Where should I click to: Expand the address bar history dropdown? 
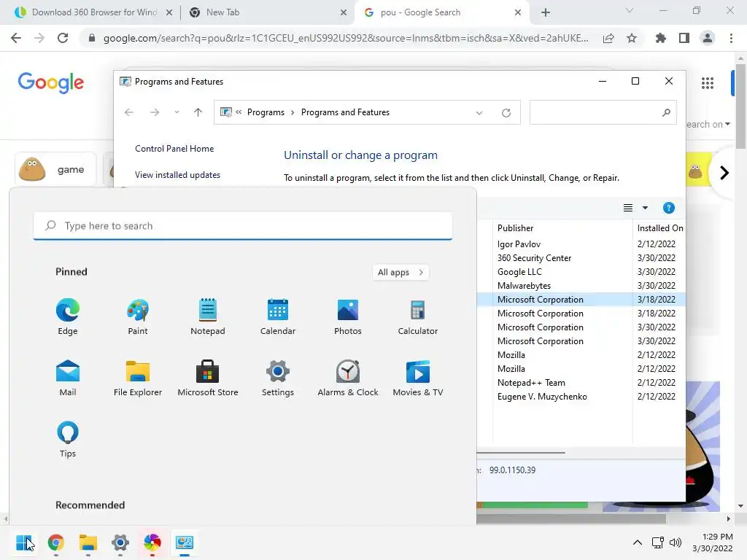[x=479, y=113]
